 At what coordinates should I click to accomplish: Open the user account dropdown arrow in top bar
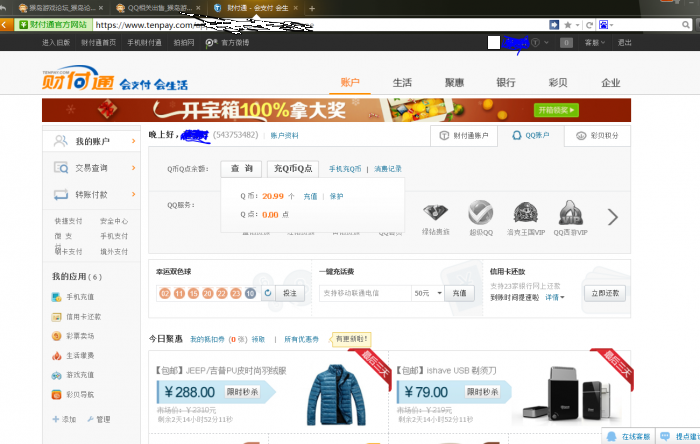[x=546, y=42]
